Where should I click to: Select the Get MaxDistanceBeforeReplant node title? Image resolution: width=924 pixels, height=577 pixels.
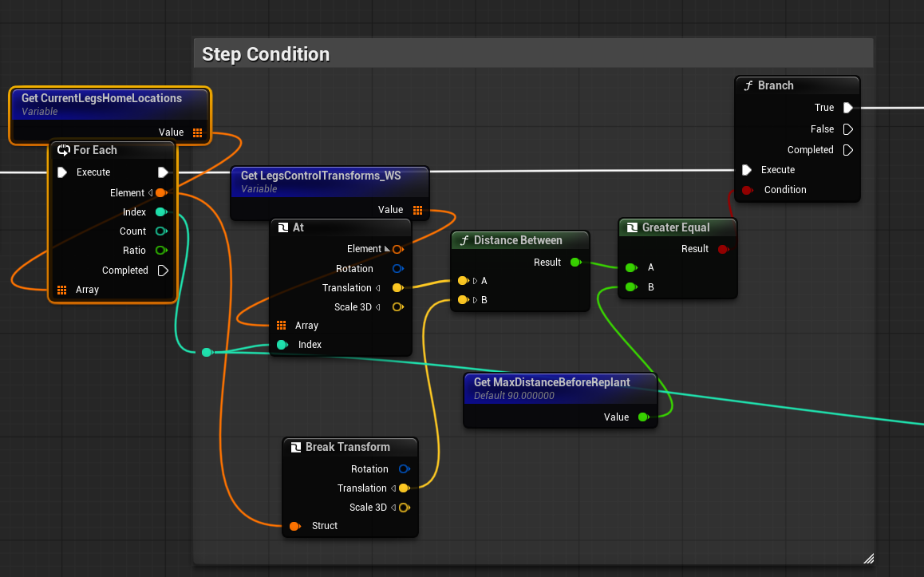552,382
